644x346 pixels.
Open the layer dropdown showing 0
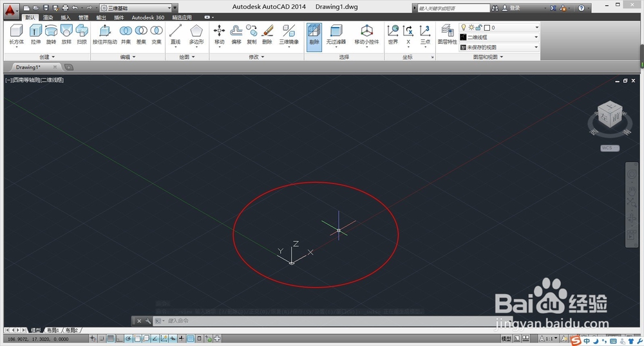499,28
